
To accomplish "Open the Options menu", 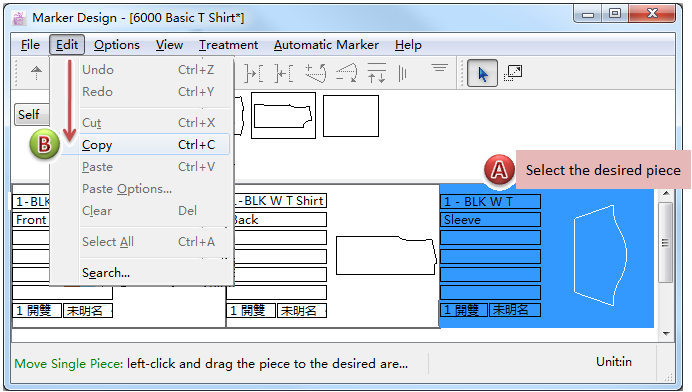I will tap(117, 45).
